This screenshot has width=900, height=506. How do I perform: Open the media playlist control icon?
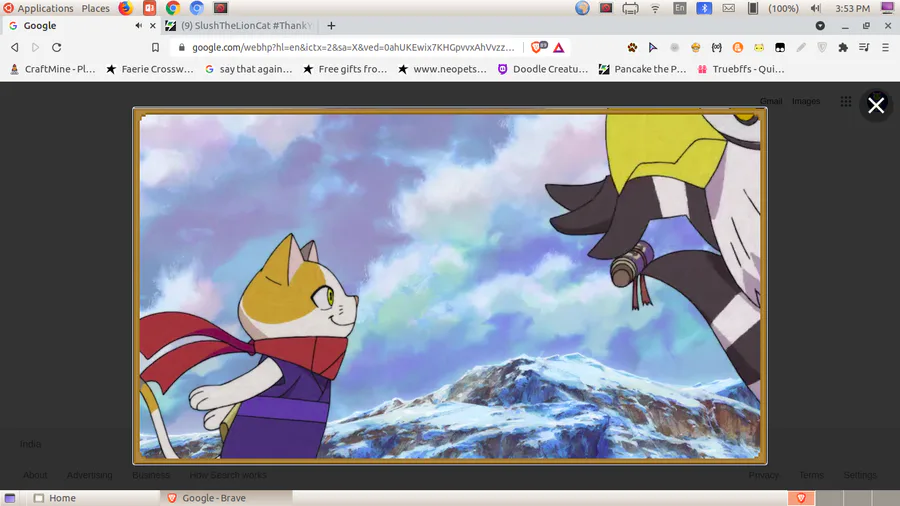coord(864,48)
